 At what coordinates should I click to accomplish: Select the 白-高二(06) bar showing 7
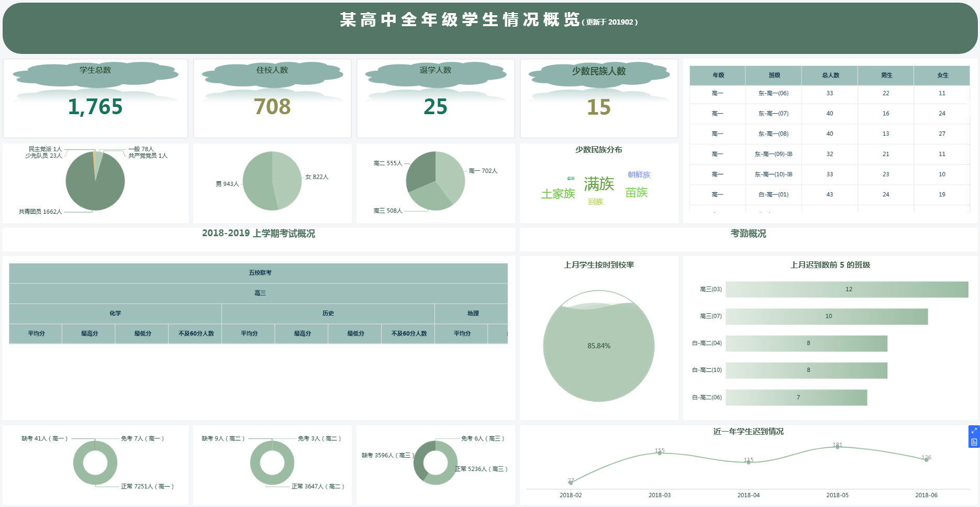click(x=796, y=398)
